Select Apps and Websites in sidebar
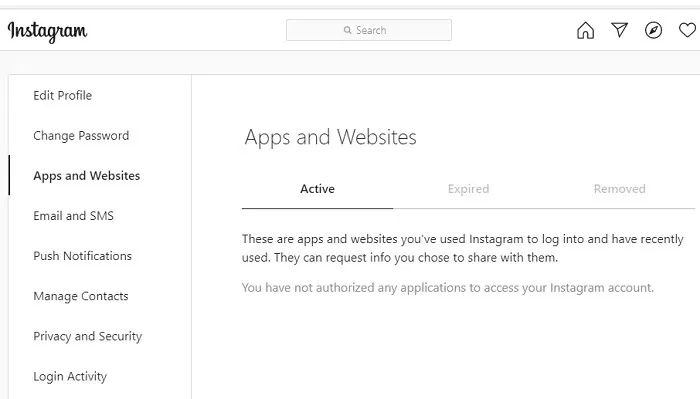Image resolution: width=700 pixels, height=399 pixels. [x=87, y=175]
